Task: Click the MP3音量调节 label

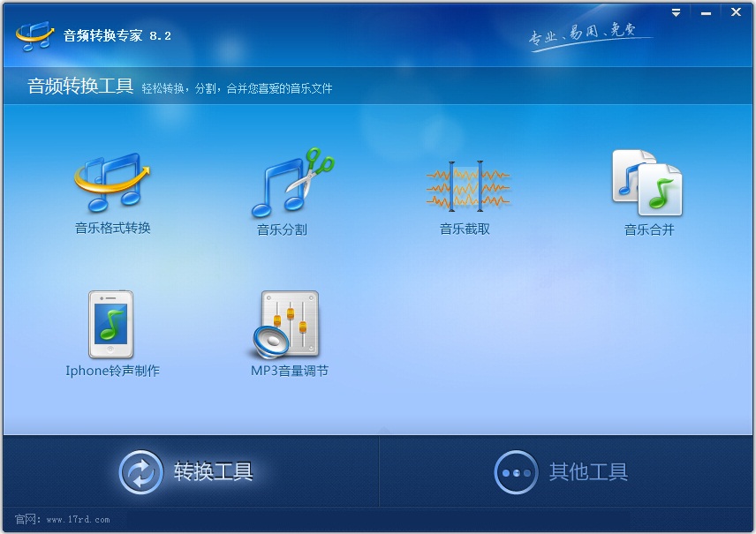Action: (290, 371)
